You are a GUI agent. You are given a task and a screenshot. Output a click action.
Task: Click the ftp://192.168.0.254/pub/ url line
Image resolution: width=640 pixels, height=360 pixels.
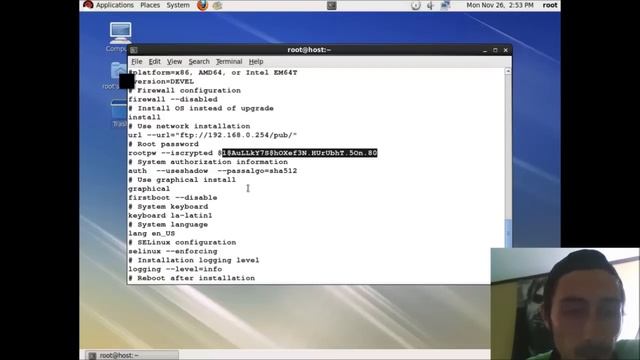pos(212,135)
